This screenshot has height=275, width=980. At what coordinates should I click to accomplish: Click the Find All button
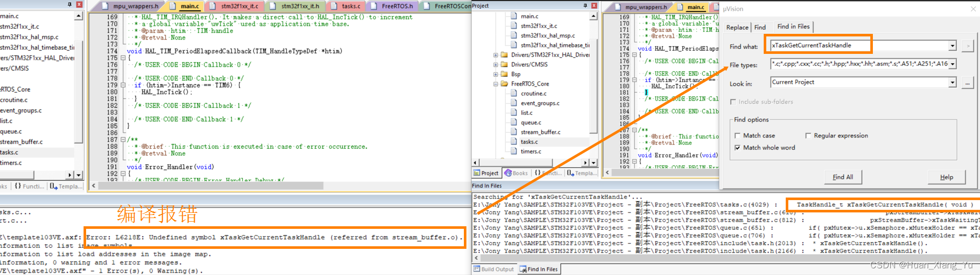pyautogui.click(x=843, y=177)
